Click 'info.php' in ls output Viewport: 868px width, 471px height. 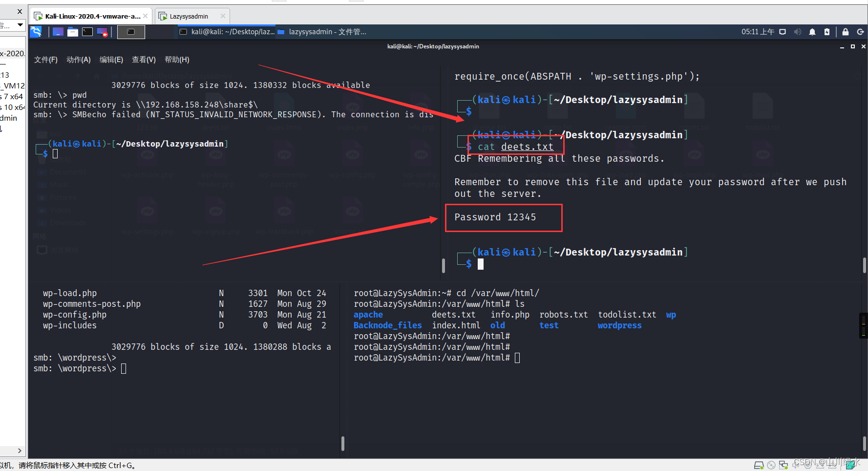click(509, 315)
